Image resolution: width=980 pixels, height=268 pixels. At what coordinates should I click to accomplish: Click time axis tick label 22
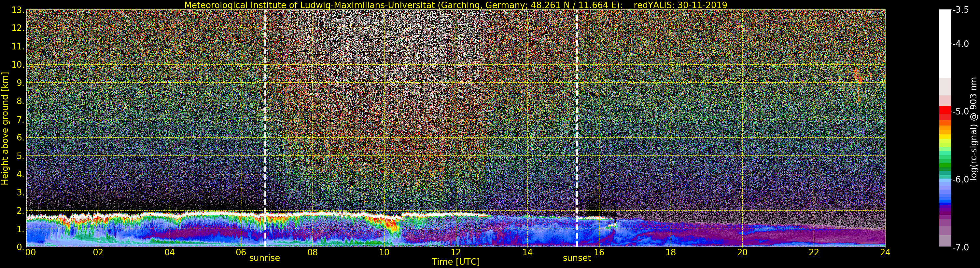[x=814, y=252]
